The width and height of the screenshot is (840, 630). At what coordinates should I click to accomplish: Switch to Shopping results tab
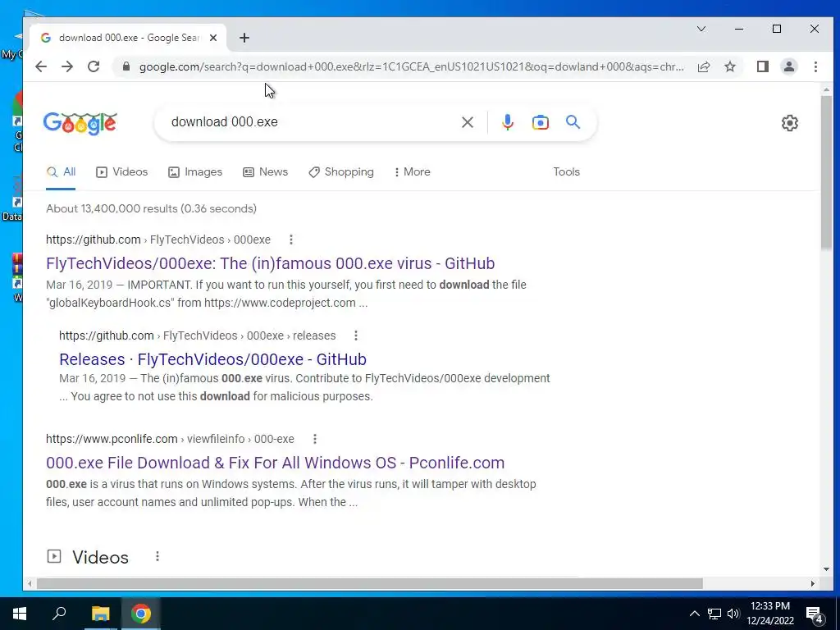pos(340,172)
